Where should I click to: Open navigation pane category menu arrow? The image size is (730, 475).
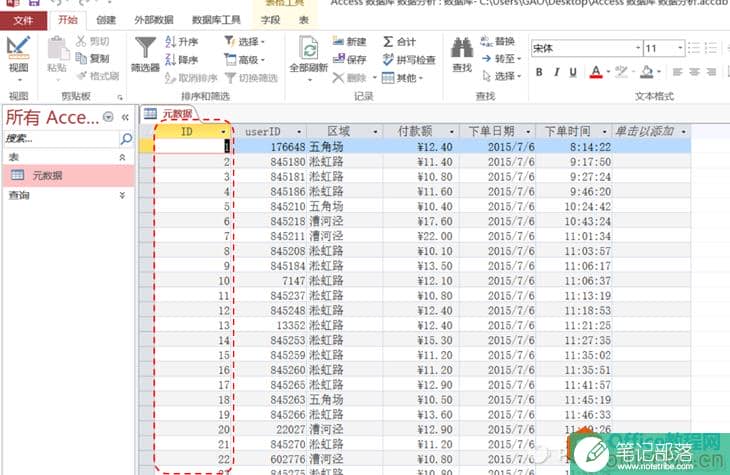tap(108, 117)
